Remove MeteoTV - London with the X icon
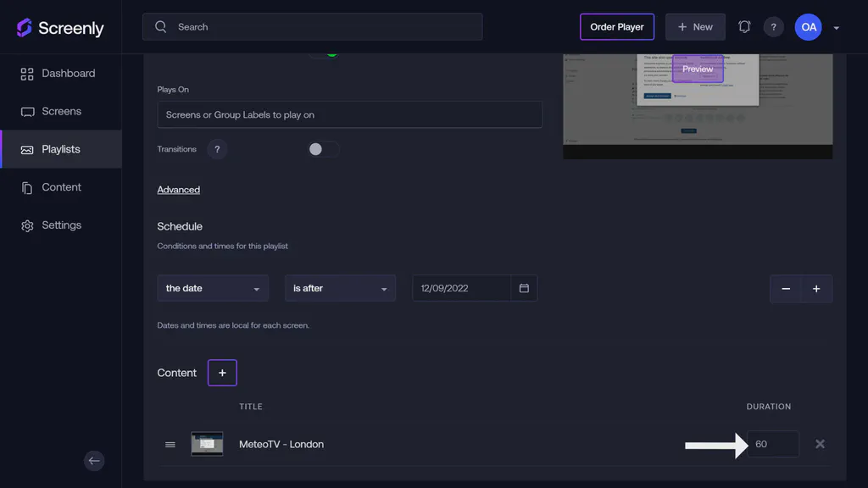 click(x=820, y=444)
